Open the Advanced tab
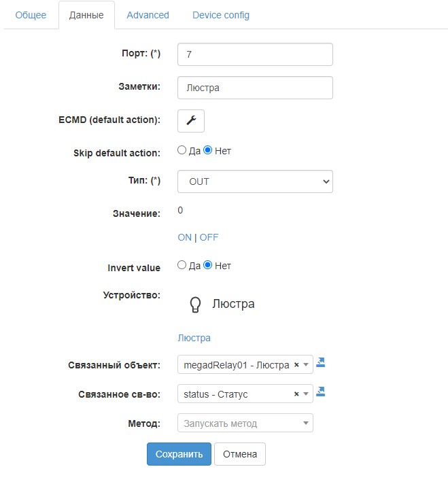448x486 pixels. 148,15
